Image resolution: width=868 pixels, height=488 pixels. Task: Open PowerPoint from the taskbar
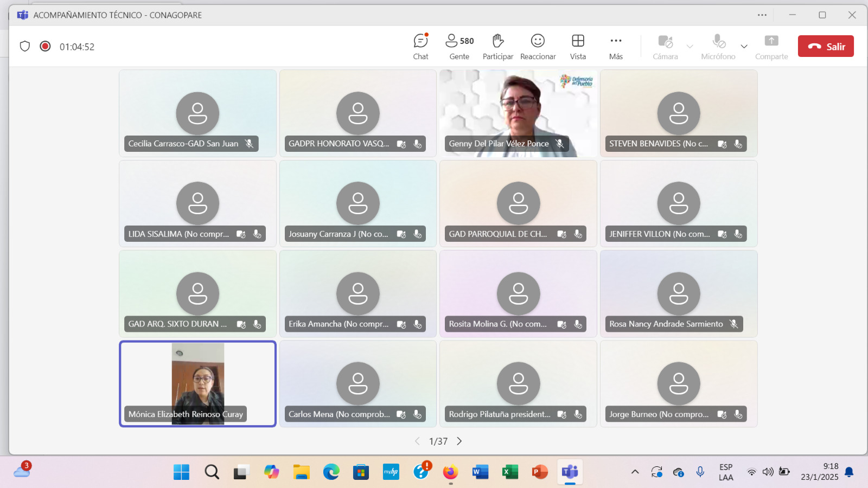pos(539,472)
